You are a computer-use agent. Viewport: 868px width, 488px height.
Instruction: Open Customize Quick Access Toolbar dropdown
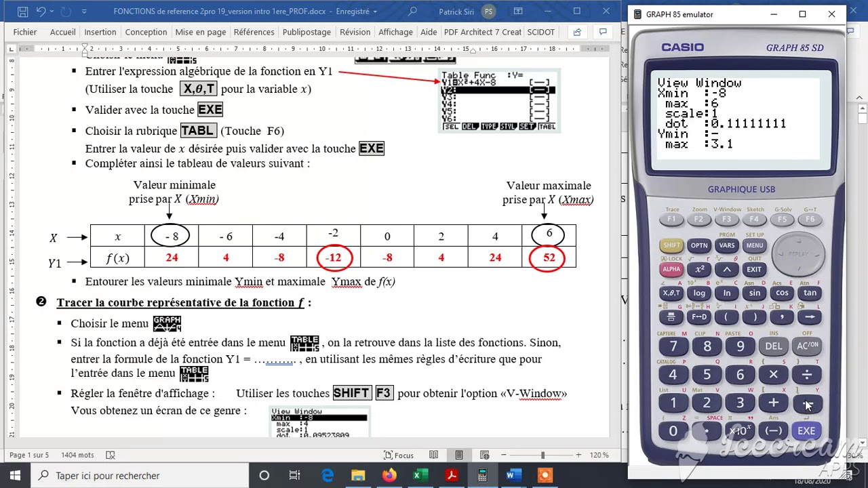pos(84,12)
